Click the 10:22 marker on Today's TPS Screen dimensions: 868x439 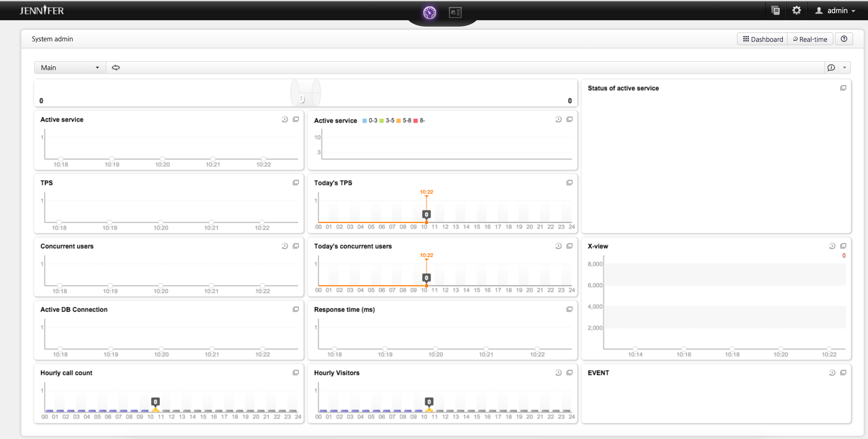426,192
